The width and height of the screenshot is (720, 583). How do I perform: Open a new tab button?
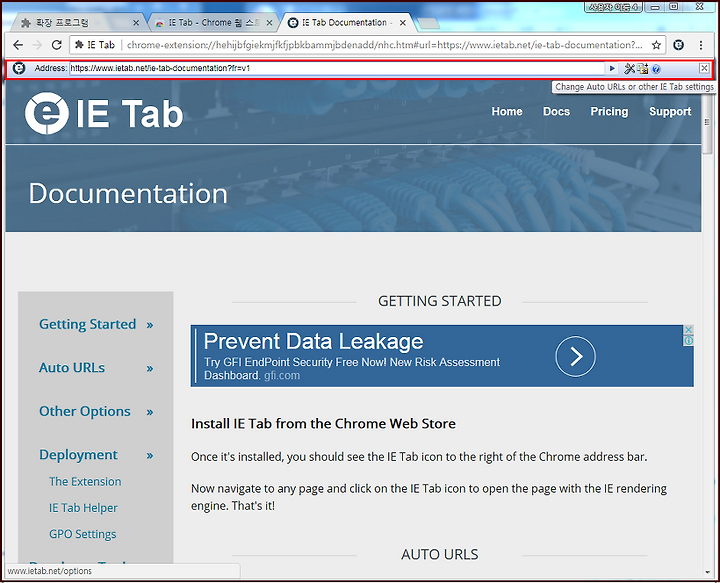click(429, 23)
